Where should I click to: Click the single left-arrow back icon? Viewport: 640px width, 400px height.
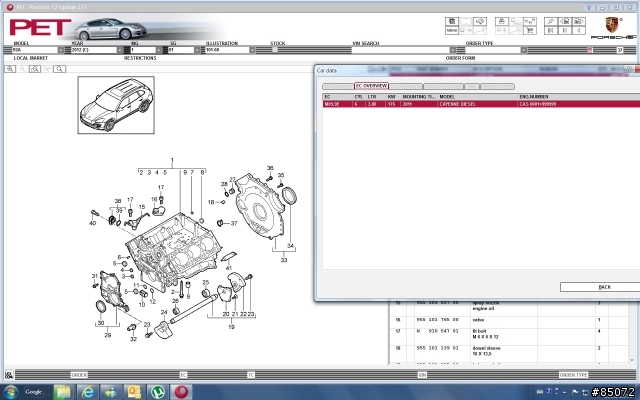click(579, 30)
